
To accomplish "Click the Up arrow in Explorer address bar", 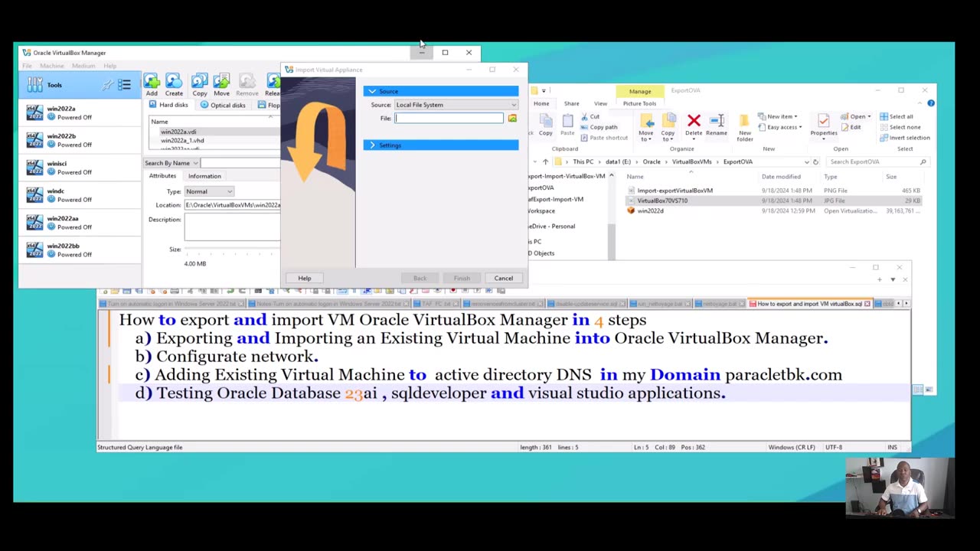I will point(545,161).
